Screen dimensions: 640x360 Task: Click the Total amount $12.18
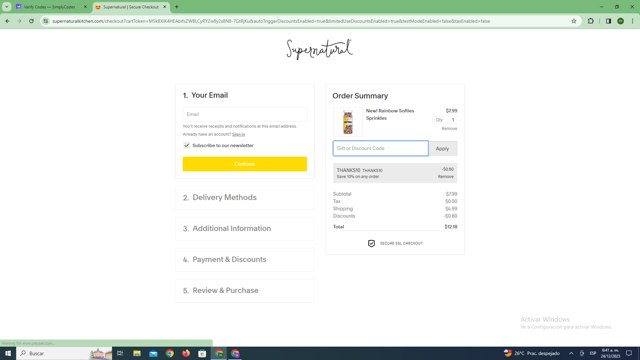(x=451, y=227)
